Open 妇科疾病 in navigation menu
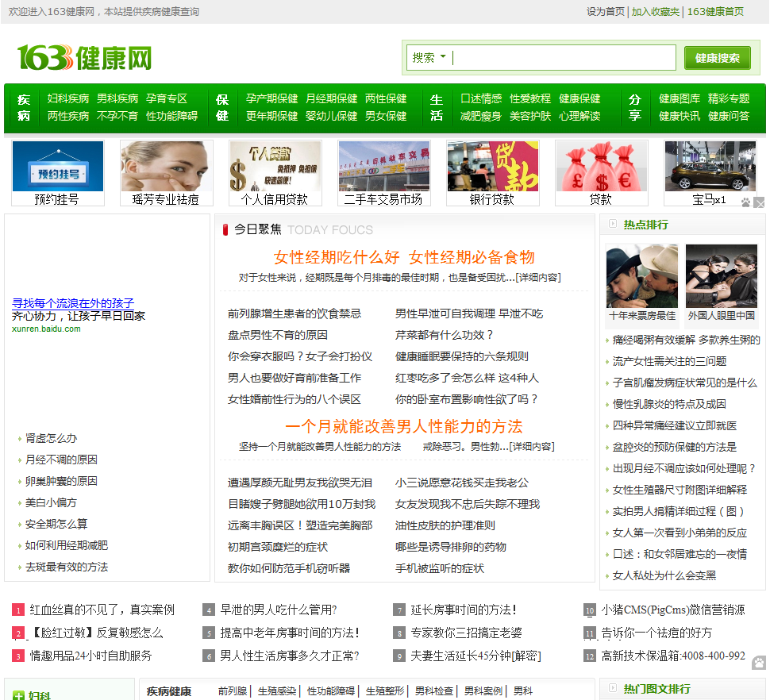Screen dimensions: 770x700 click(x=68, y=98)
